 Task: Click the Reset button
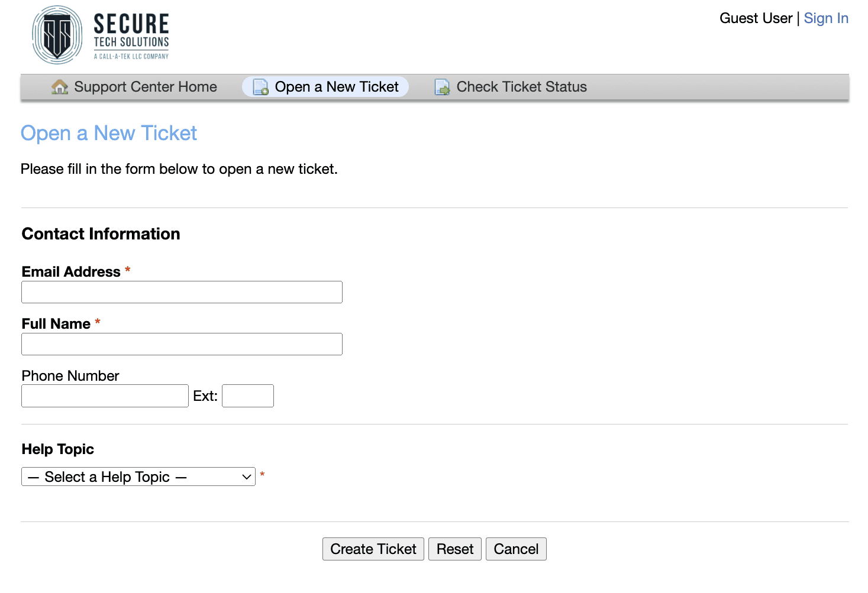[455, 549]
